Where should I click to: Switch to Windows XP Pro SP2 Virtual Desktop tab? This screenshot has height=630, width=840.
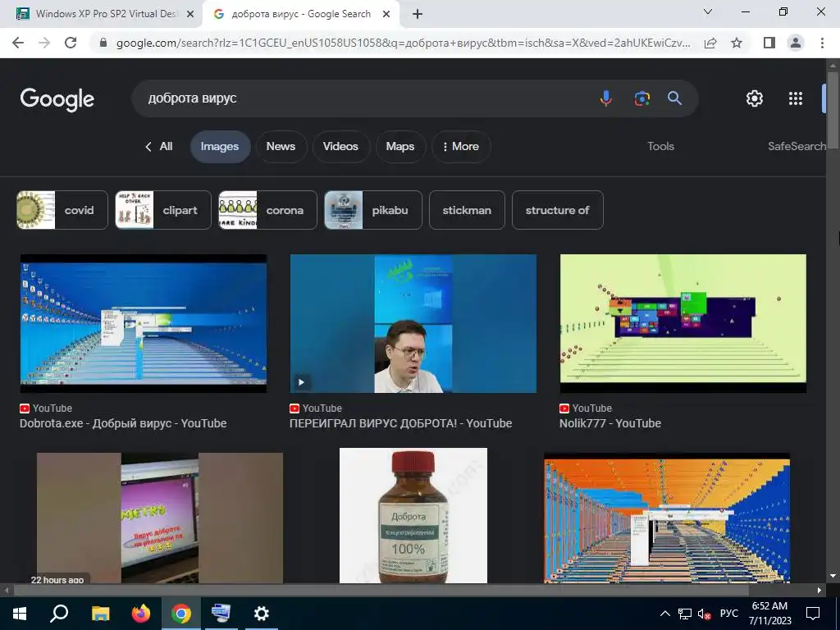[x=106, y=14]
